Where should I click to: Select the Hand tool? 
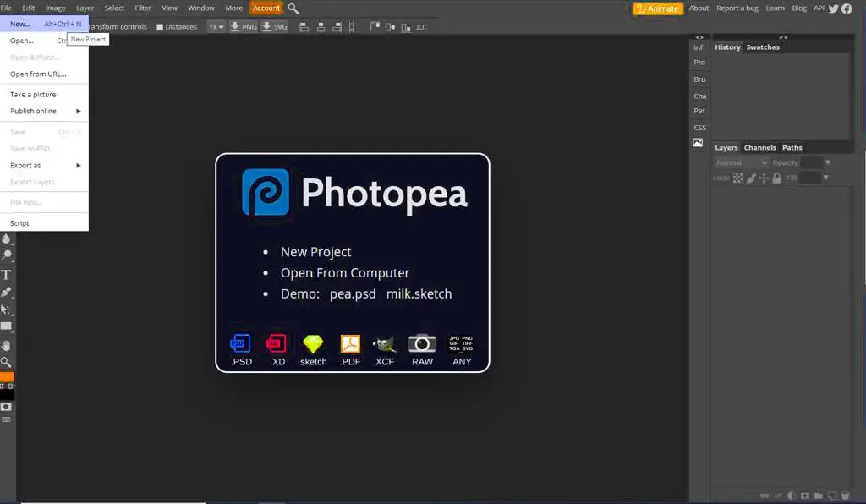tap(6, 346)
